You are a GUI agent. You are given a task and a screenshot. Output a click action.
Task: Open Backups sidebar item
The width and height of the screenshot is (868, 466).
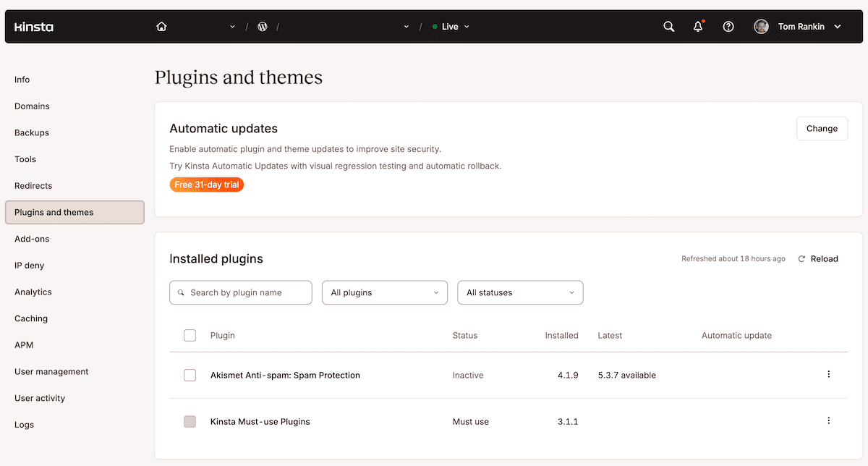coord(32,133)
